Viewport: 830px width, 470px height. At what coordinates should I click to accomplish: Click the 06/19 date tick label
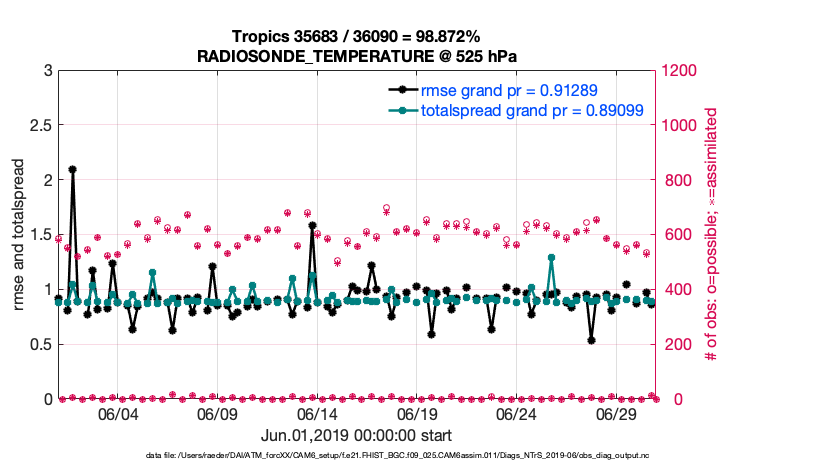[x=417, y=414]
